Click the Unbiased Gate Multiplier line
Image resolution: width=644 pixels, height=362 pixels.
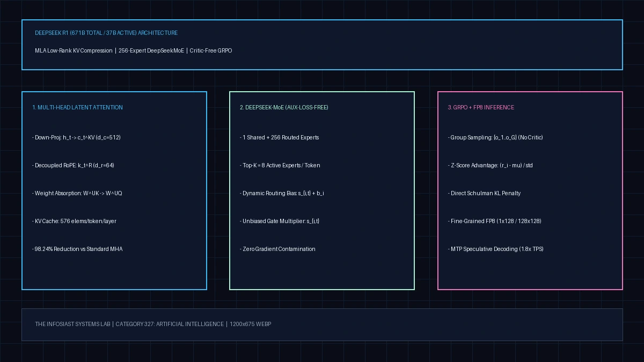(x=280, y=221)
